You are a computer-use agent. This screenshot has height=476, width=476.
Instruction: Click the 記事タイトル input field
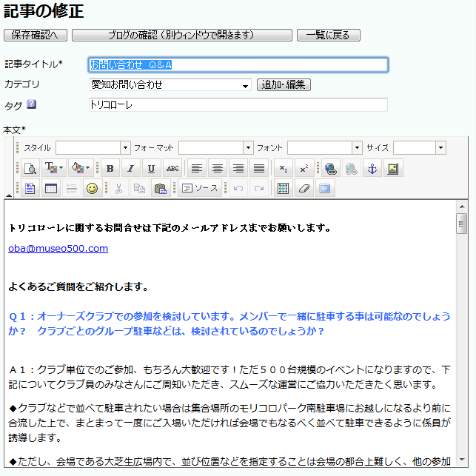click(238, 64)
